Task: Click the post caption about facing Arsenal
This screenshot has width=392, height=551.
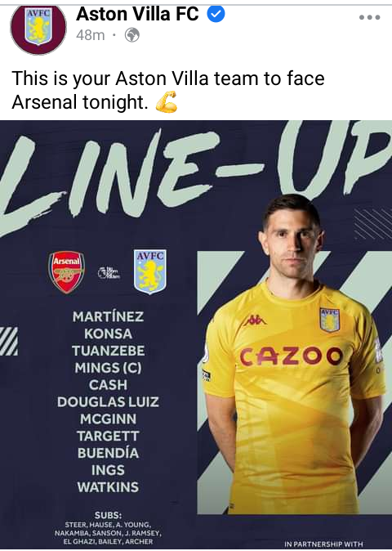Action: [168, 90]
